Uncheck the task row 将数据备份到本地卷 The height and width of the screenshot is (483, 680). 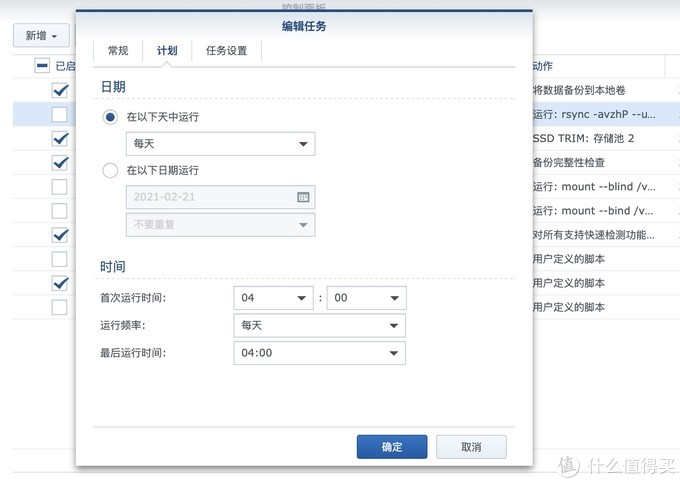(60, 90)
